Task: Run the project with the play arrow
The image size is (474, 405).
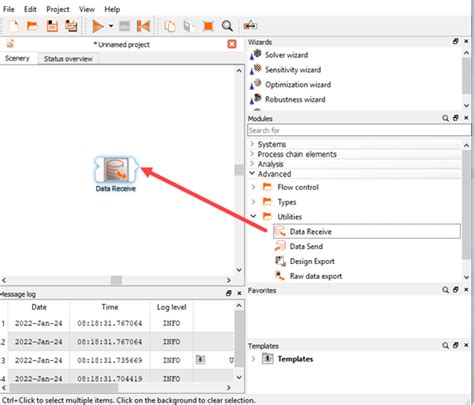Action: pyautogui.click(x=98, y=26)
